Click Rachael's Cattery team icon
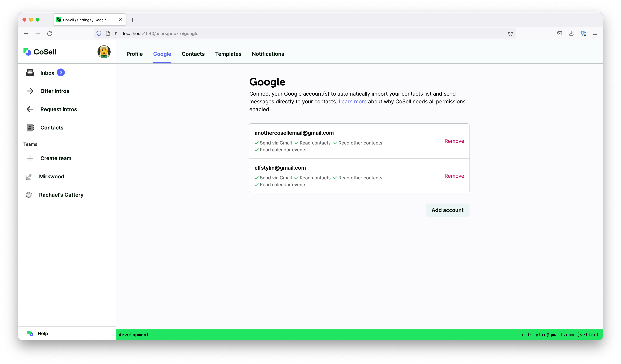Image resolution: width=621 pixels, height=364 pixels. (29, 195)
